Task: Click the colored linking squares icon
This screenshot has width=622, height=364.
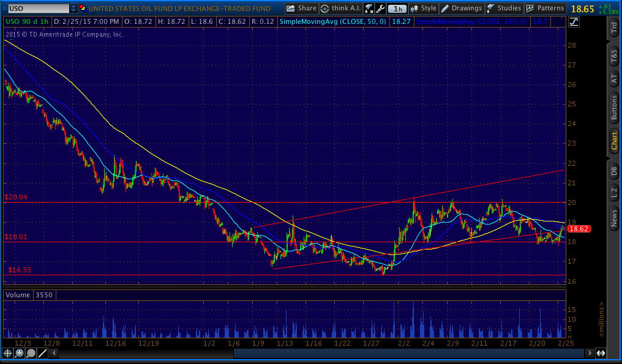Action: click(x=83, y=8)
